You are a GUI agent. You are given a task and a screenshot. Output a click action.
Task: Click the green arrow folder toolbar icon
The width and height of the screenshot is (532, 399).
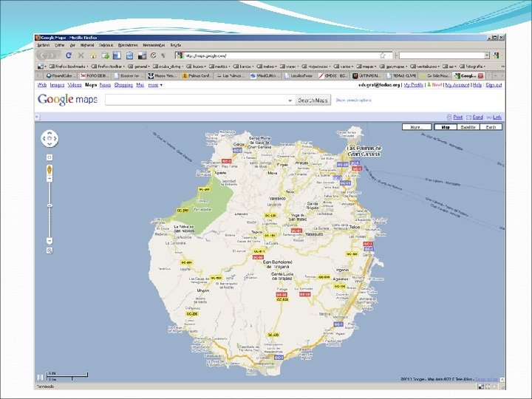(106, 55)
